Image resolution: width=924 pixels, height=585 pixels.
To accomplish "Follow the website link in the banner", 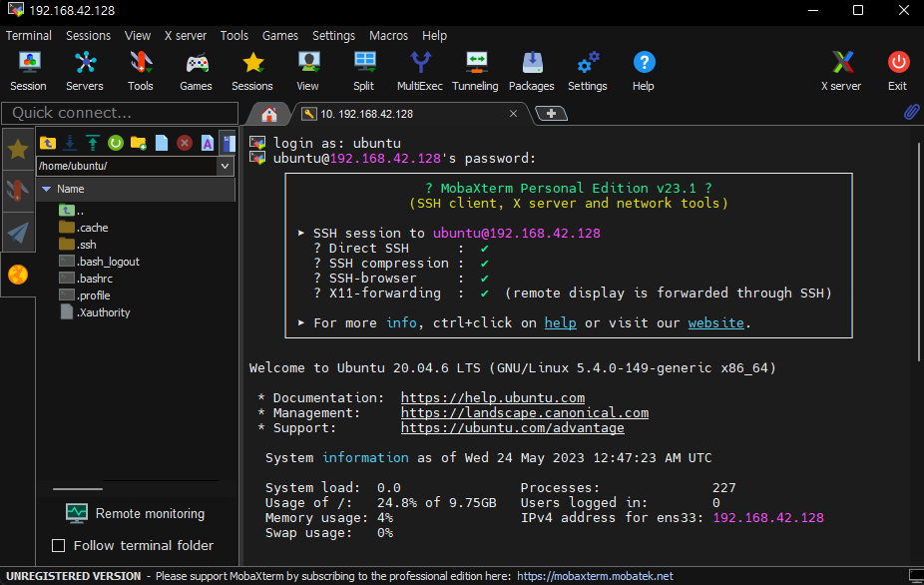I will [x=716, y=323].
